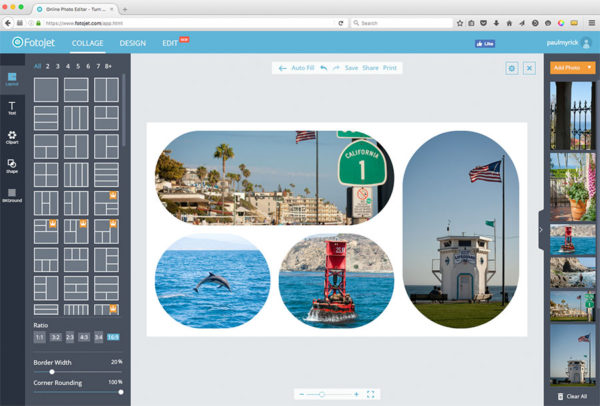Image resolution: width=600 pixels, height=406 pixels.
Task: Choose the two vertical columns layout template
Action: (106, 90)
